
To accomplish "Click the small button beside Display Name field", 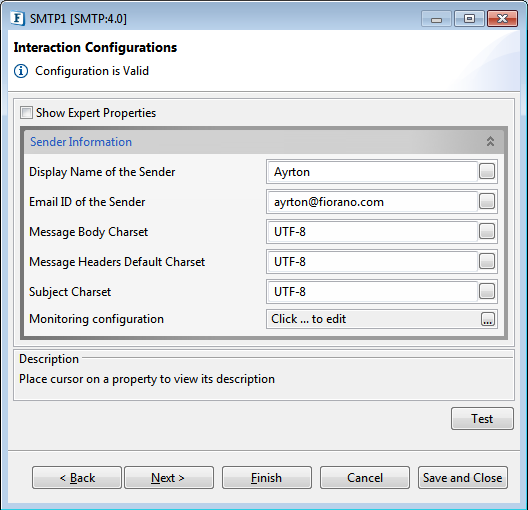I will (487, 171).
